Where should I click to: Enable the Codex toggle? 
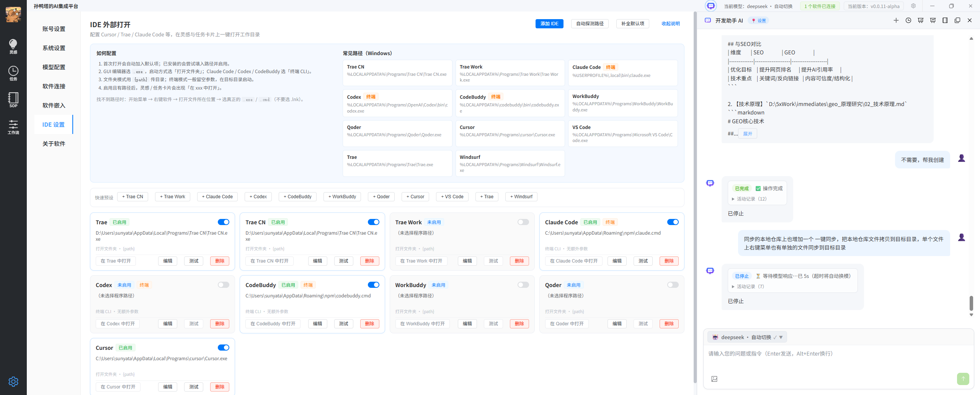coord(224,285)
